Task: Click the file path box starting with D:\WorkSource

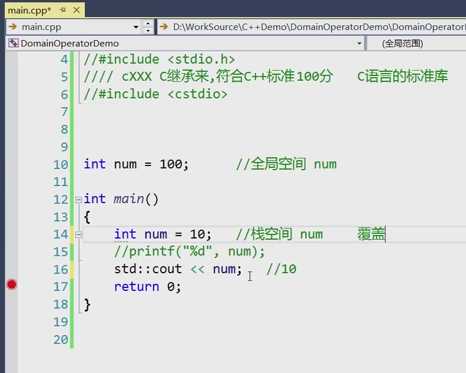Action: pos(312,27)
